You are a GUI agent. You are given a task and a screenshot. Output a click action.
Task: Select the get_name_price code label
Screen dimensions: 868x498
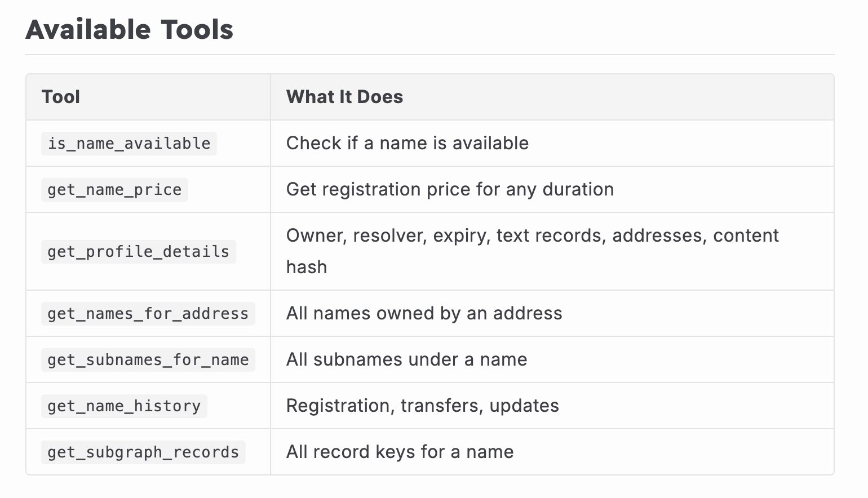coord(114,190)
